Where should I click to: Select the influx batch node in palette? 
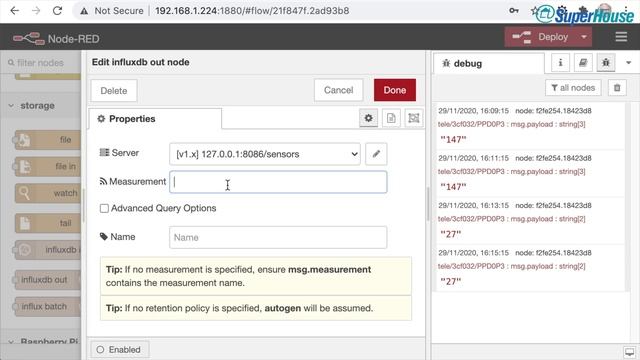click(48, 307)
